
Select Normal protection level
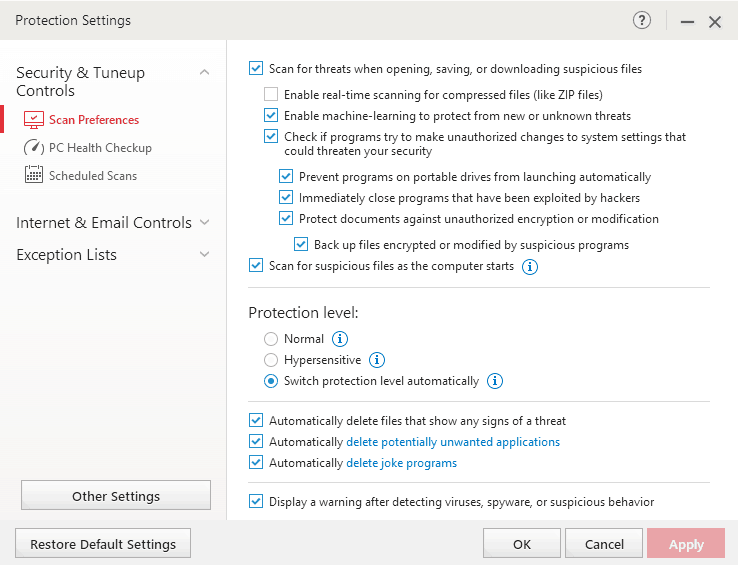(271, 339)
